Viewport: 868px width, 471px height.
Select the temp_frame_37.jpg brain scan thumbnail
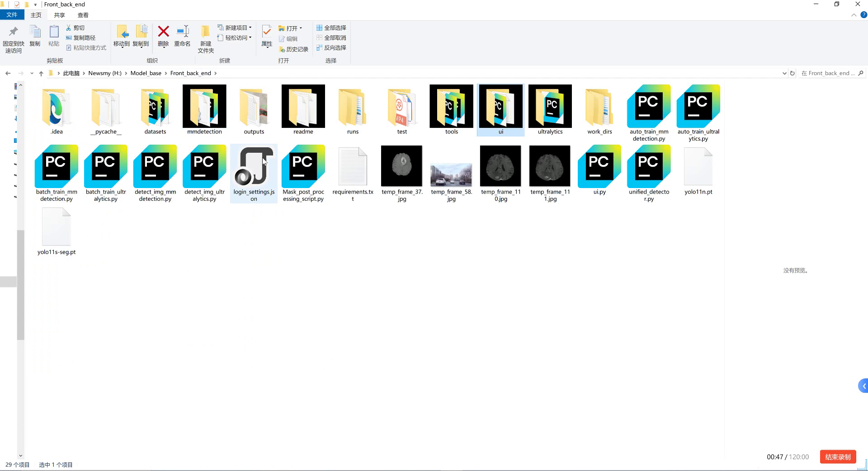pos(402,174)
